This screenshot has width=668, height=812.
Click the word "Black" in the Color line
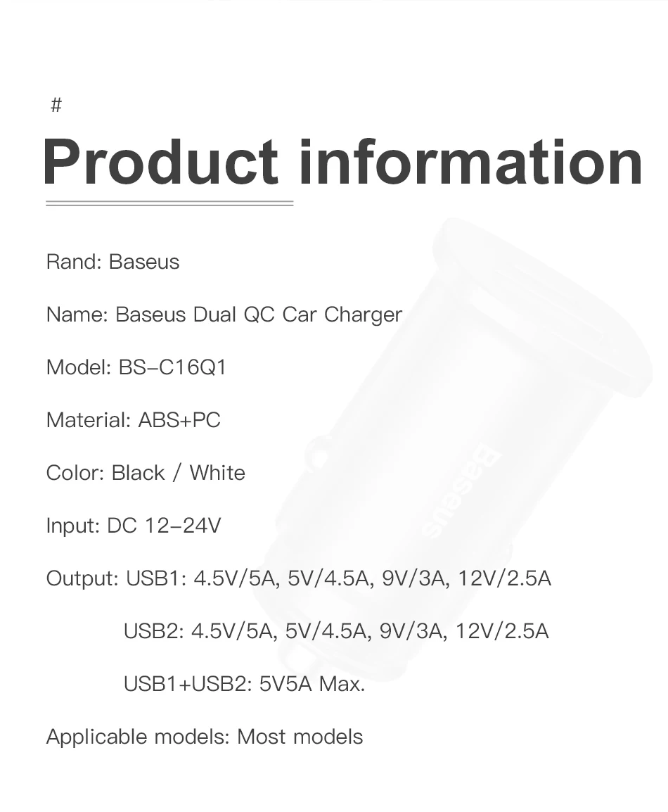pos(139,473)
